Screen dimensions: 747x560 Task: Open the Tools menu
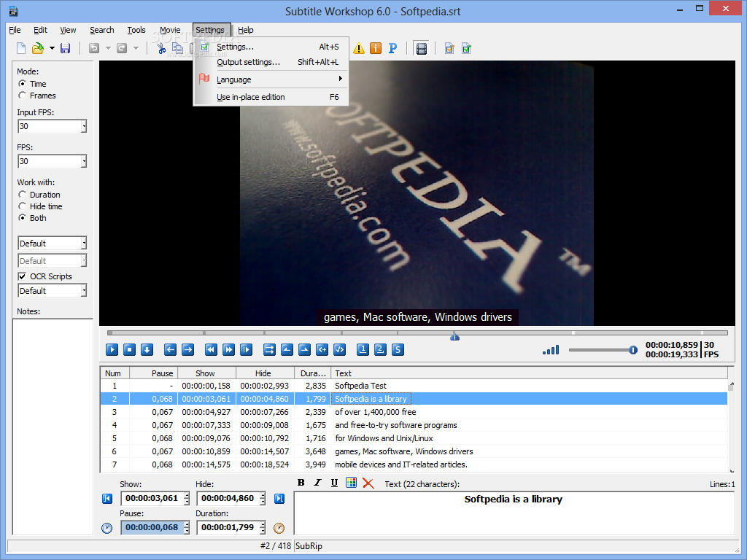pyautogui.click(x=136, y=30)
